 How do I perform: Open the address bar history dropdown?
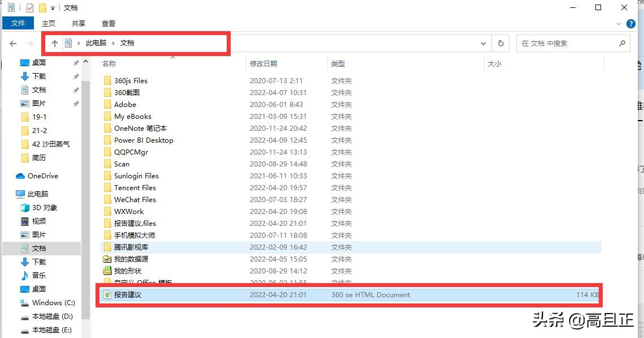coord(483,43)
